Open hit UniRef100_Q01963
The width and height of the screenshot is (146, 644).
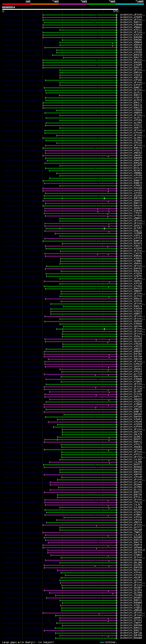click(131, 565)
